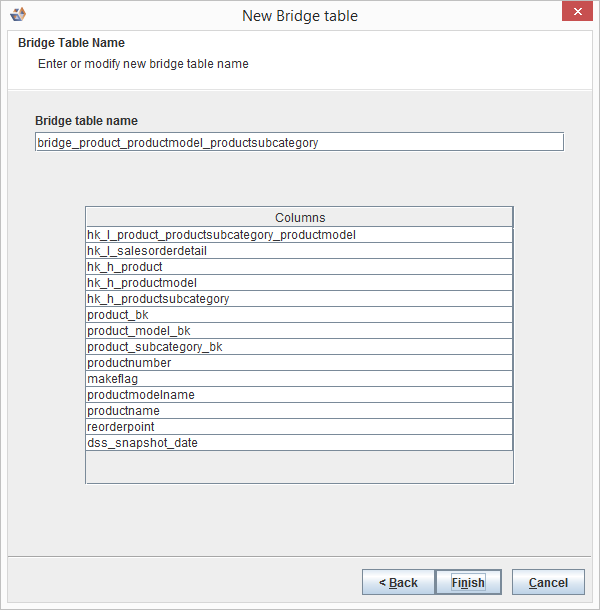
Task: Select the makeflag column row
Action: coord(299,379)
